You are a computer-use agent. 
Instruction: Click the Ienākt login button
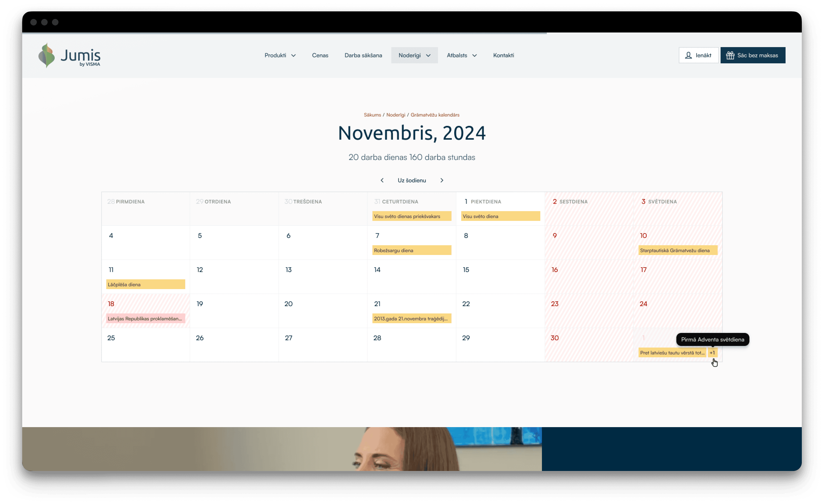click(698, 55)
